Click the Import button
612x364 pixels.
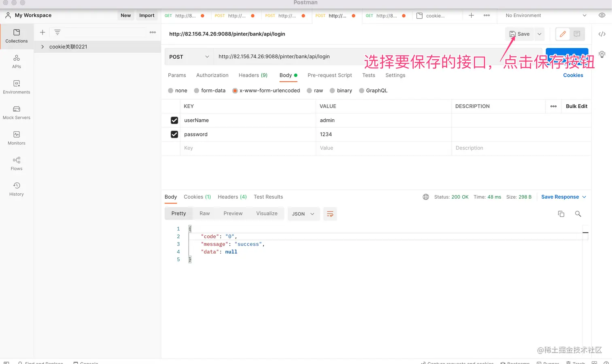147,15
